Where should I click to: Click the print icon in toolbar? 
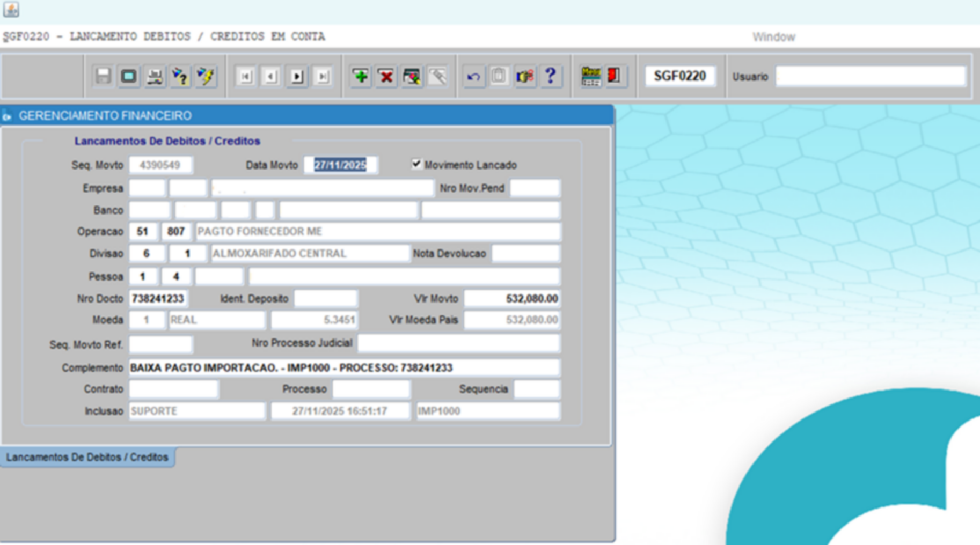[x=155, y=76]
